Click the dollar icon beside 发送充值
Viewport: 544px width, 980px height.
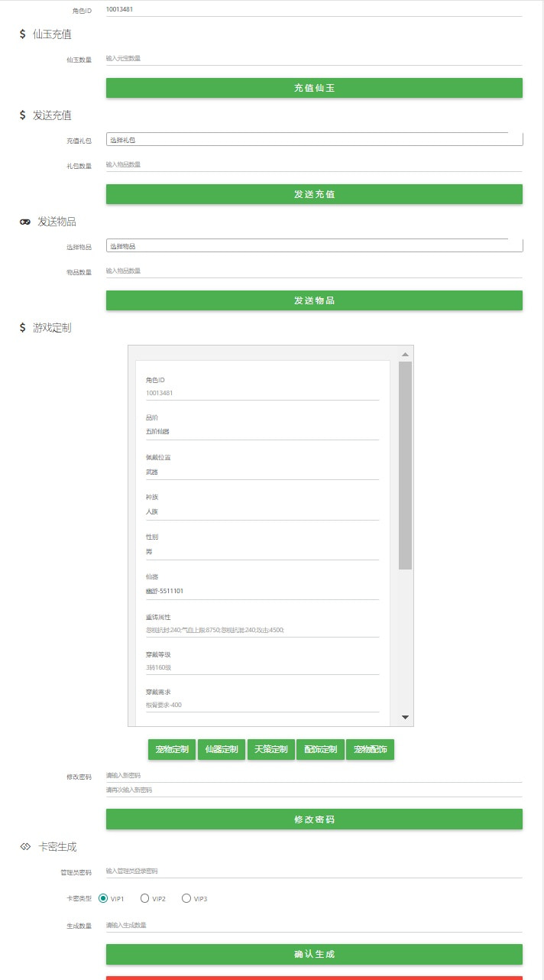tap(23, 115)
